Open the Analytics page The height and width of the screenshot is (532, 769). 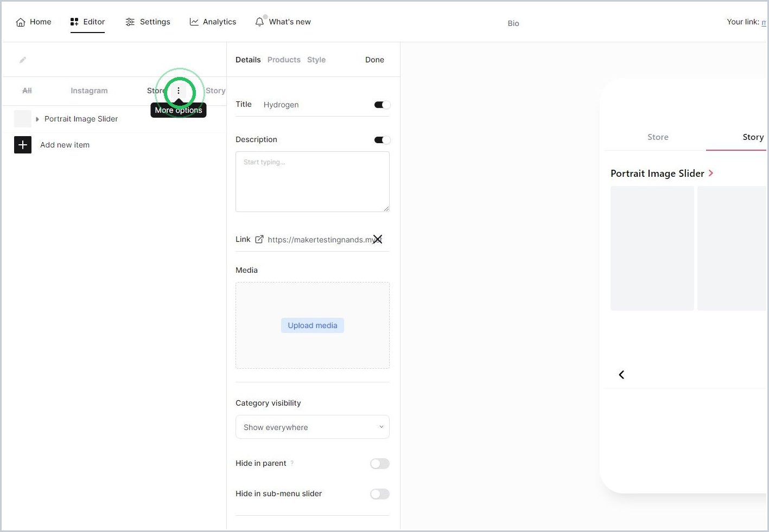(213, 22)
